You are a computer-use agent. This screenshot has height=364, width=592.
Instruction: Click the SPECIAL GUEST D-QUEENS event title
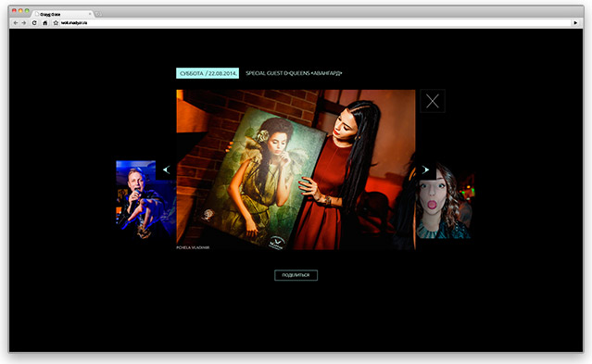294,73
